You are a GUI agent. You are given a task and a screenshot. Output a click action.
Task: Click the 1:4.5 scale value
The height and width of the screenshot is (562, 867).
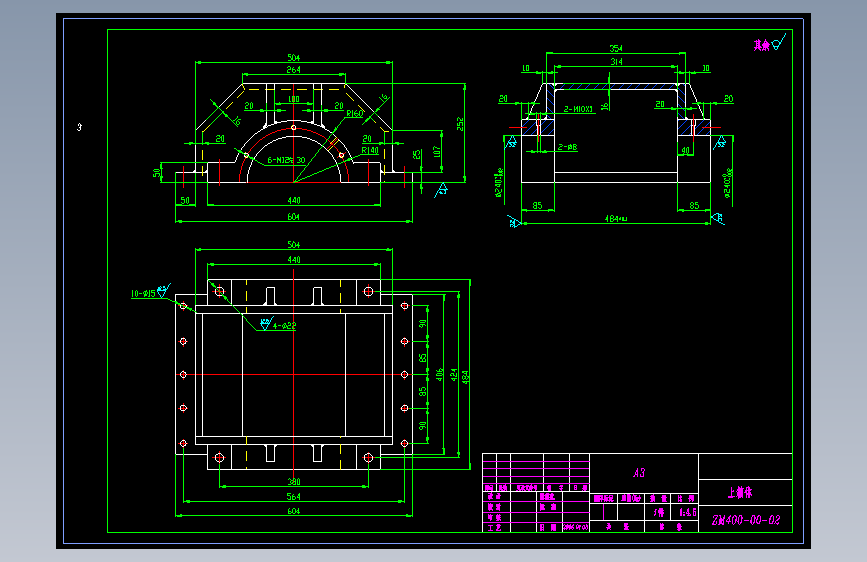click(x=687, y=513)
